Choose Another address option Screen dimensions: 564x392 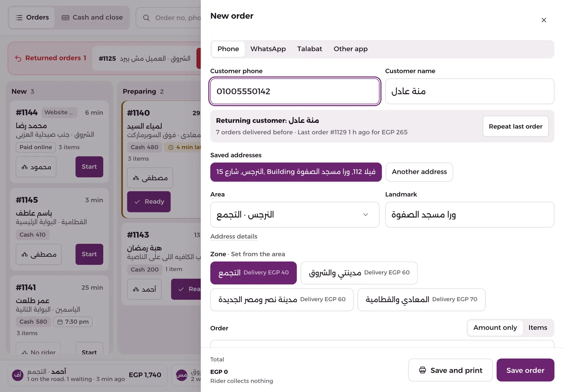tap(419, 172)
